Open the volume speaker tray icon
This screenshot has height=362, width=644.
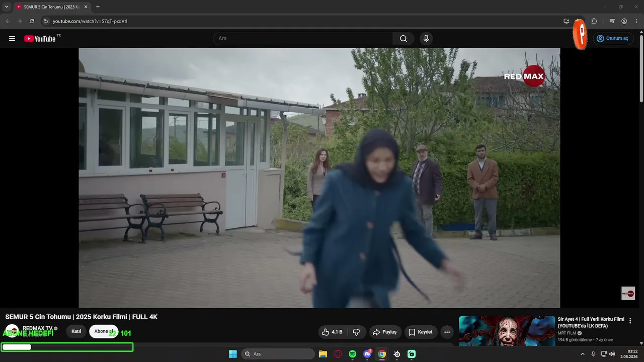[612, 354]
